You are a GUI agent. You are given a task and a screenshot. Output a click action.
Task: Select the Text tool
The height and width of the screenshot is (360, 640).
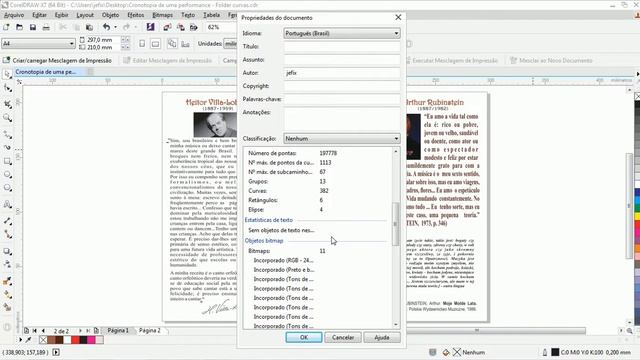point(7,204)
